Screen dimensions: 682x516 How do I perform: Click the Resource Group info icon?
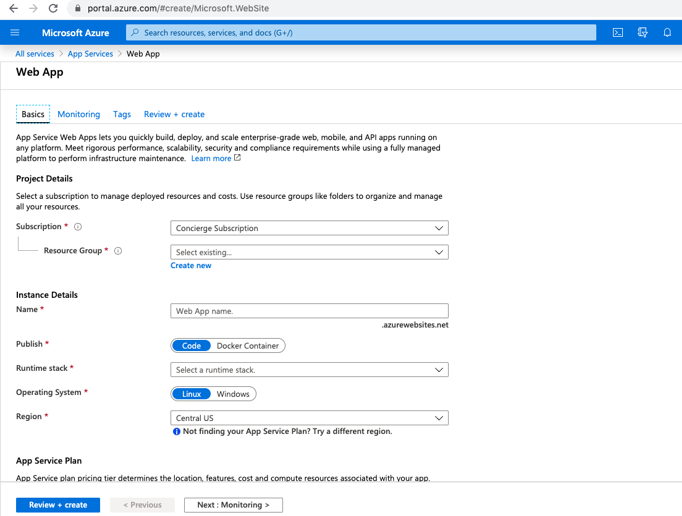[x=118, y=251]
